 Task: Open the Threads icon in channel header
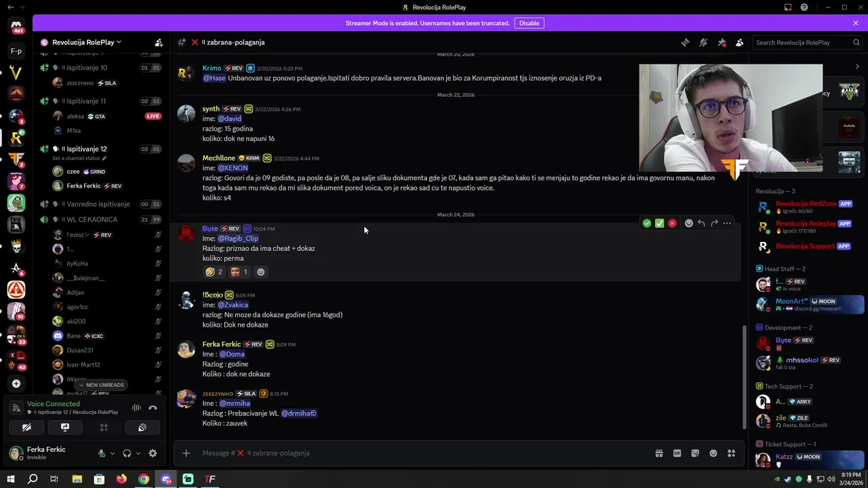[685, 42]
